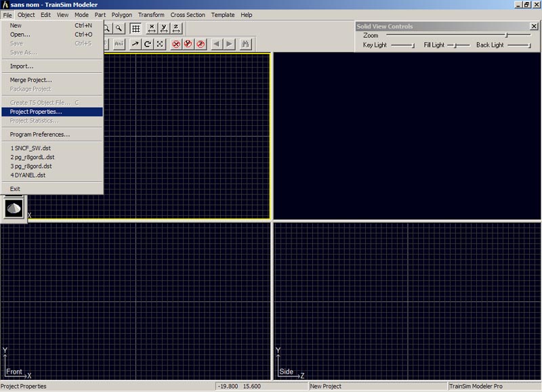Select the scale tool icon
This screenshot has width=542, height=392.
pos(160,44)
